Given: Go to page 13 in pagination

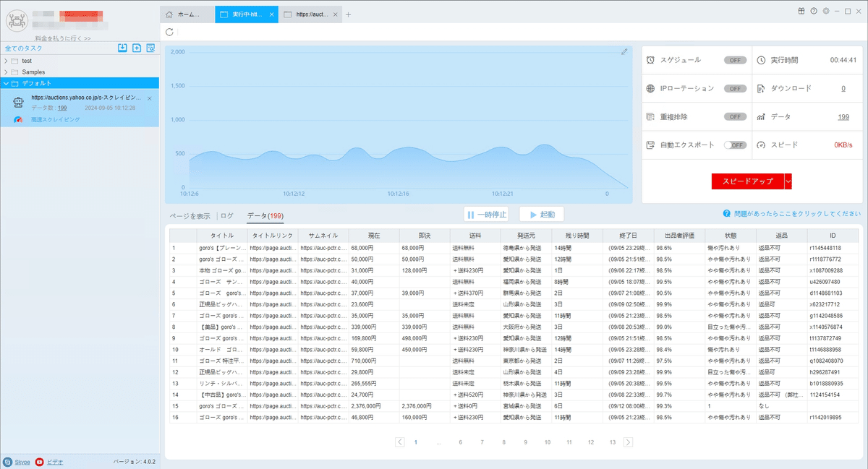Looking at the screenshot, I should tap(613, 442).
